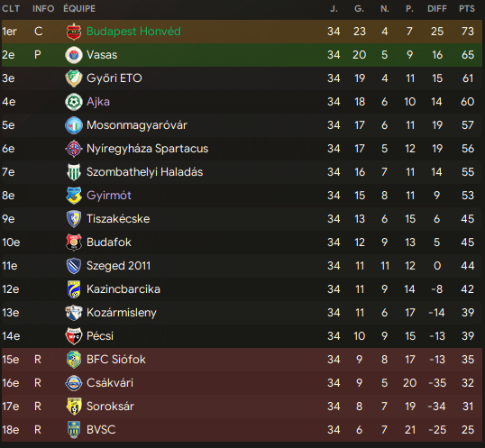Open the Budapest Honvéd team link
The image size is (485, 448).
pos(133,32)
